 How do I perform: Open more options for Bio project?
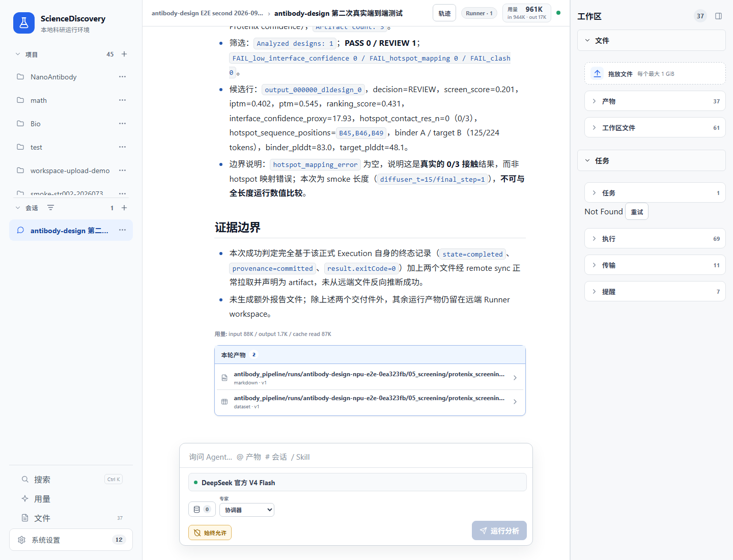(x=122, y=124)
